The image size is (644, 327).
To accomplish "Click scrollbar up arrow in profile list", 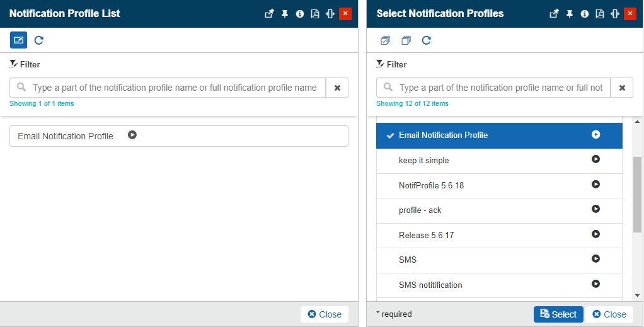I will (x=638, y=122).
